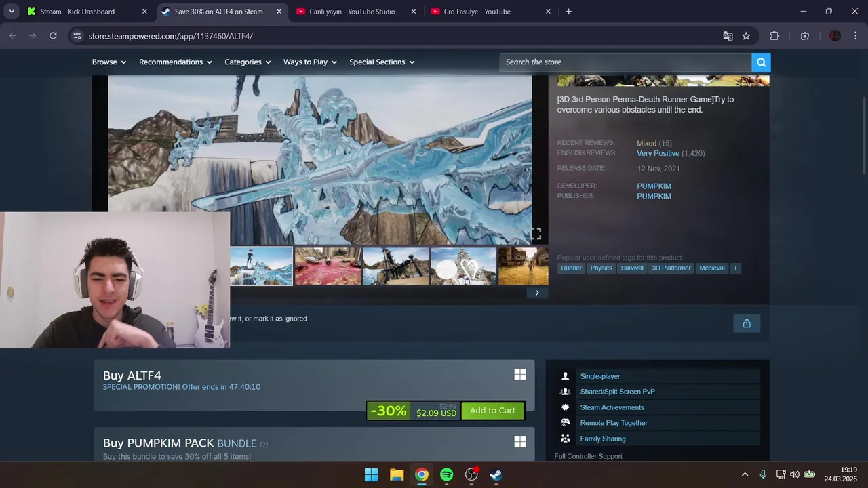Expand more tags with the plus button
This screenshot has height=488, width=868.
click(735, 268)
